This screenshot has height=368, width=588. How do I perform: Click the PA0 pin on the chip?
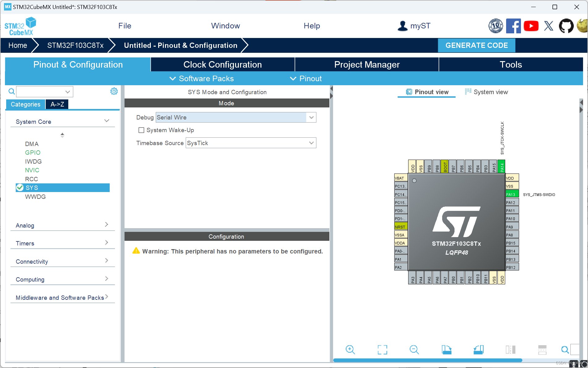[x=401, y=251]
